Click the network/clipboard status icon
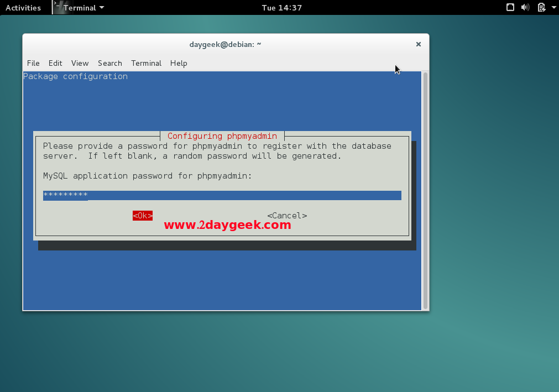 click(541, 8)
